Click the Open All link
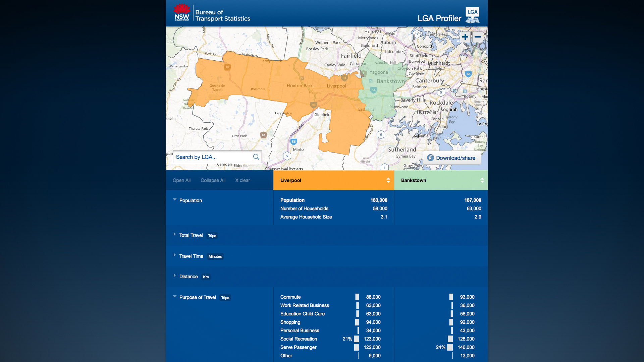This screenshot has height=362, width=644. point(181,180)
